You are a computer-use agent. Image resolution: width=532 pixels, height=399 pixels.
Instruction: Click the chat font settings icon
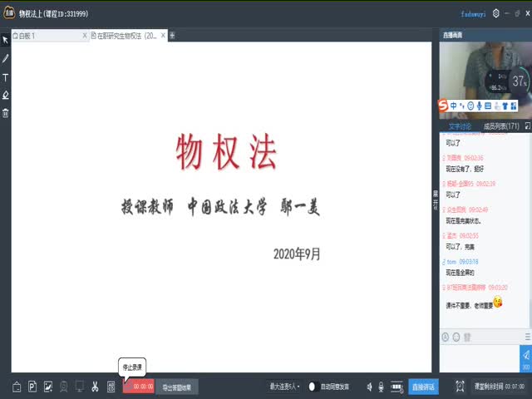click(x=446, y=337)
